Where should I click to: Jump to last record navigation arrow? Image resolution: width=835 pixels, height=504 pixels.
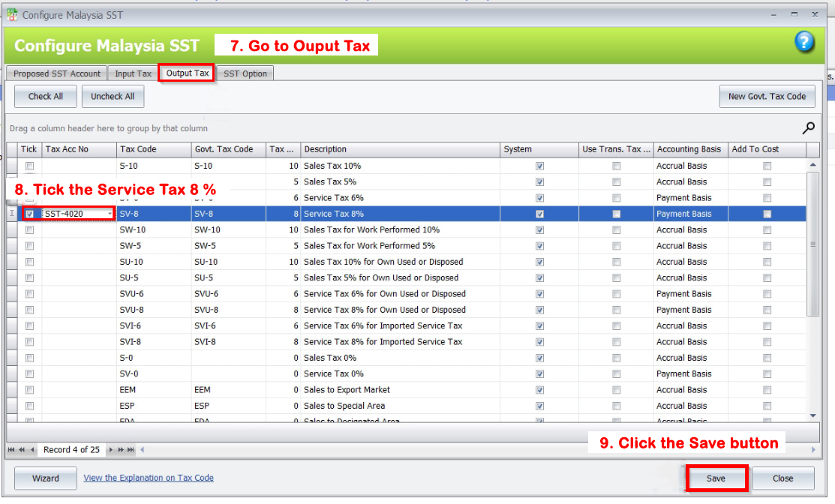click(x=131, y=450)
